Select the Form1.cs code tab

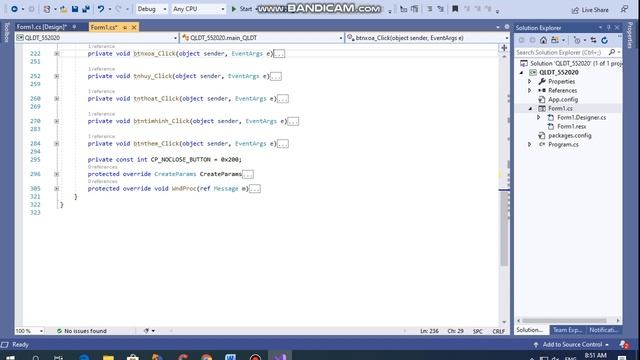(104, 27)
